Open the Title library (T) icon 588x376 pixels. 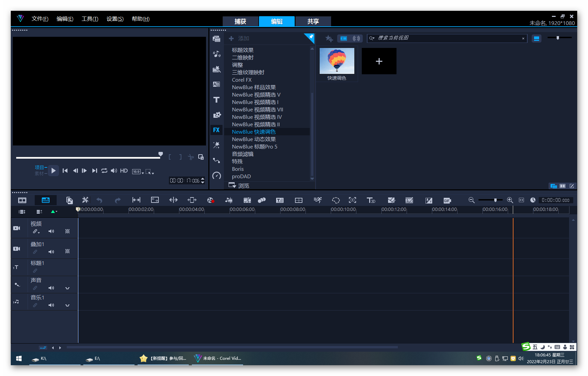coord(216,100)
